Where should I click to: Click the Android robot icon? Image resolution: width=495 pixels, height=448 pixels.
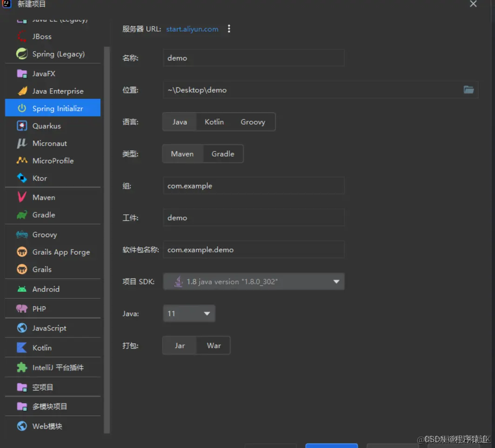tap(22, 289)
